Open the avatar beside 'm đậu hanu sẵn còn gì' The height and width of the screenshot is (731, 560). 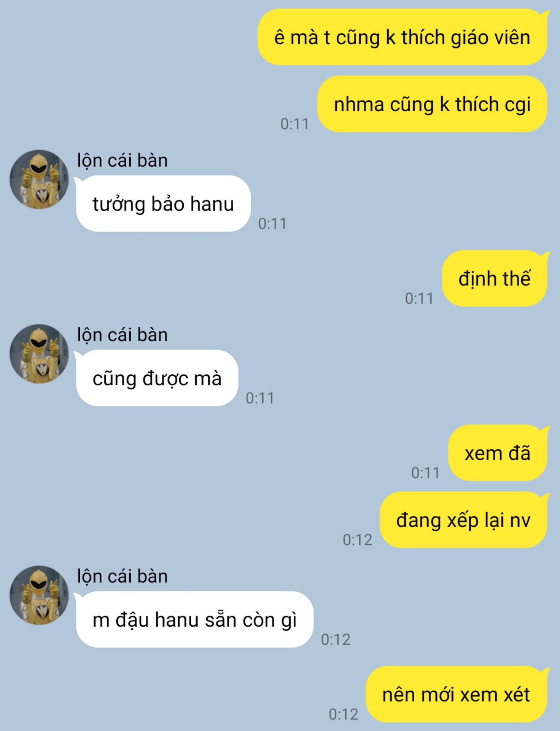(x=39, y=595)
